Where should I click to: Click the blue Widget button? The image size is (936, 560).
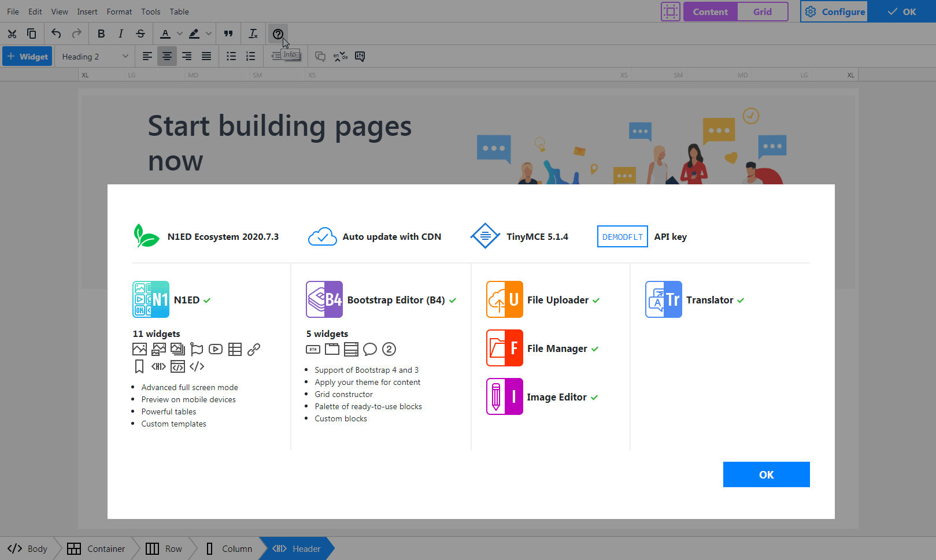click(x=28, y=57)
